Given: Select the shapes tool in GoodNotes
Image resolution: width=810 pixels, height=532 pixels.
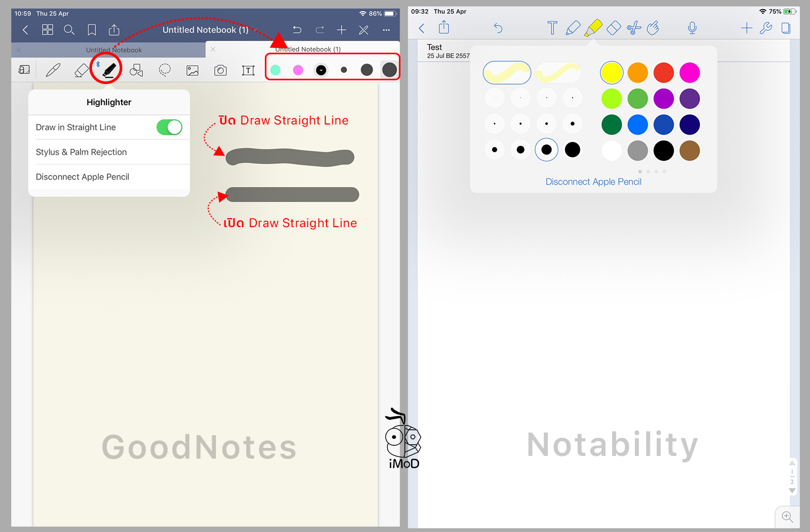Looking at the screenshot, I should tap(136, 70).
